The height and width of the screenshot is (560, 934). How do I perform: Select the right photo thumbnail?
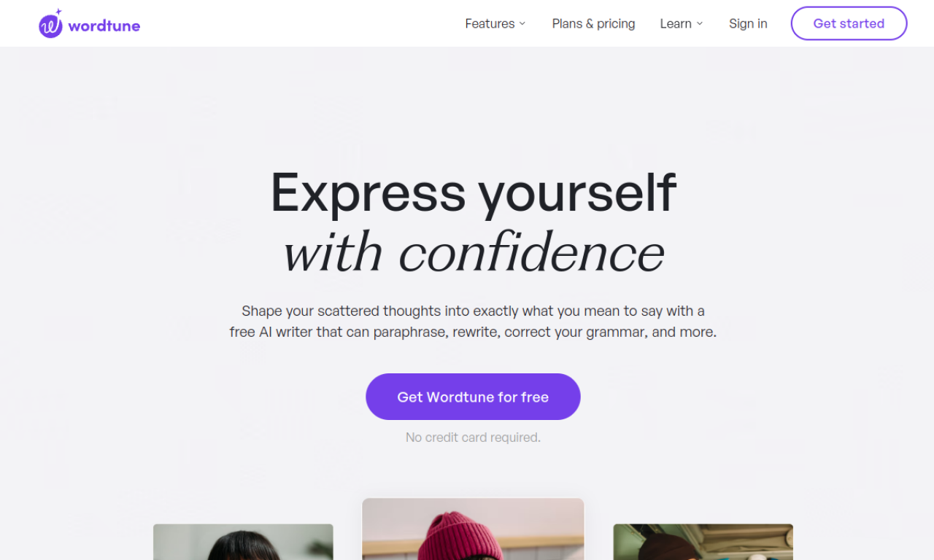[703, 542]
